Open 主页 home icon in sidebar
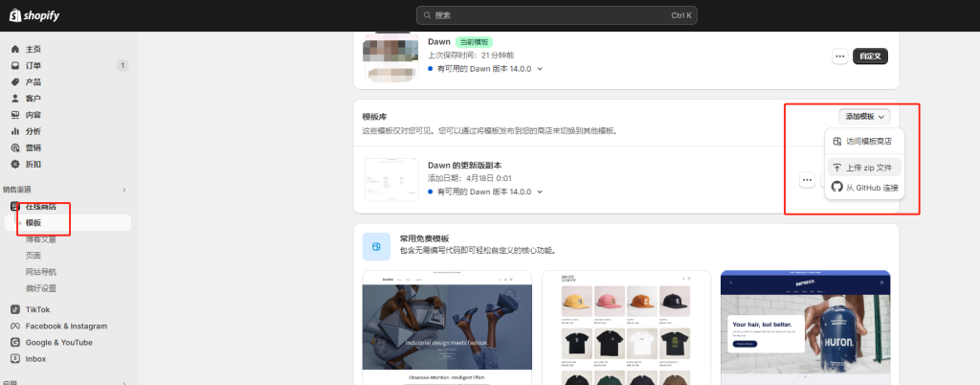This screenshot has height=385, width=980. pos(15,50)
